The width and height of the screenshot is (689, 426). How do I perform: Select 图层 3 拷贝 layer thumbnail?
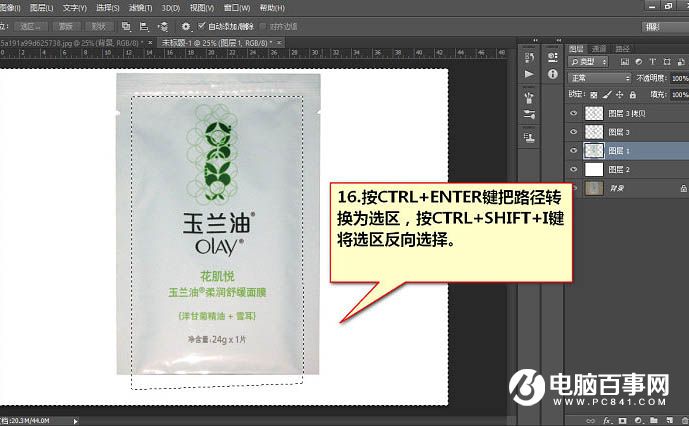click(x=594, y=113)
